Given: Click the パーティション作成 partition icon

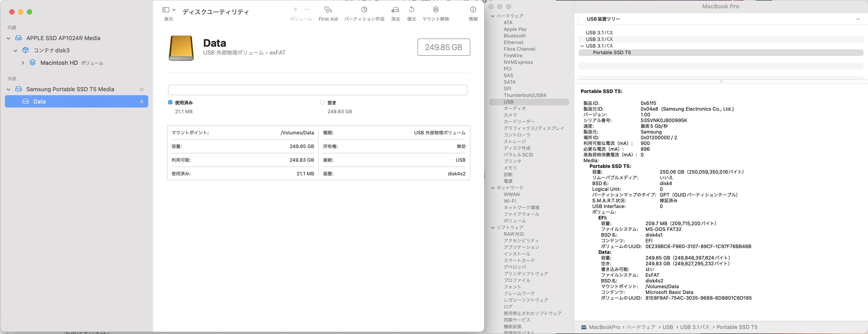Looking at the screenshot, I should tap(364, 10).
